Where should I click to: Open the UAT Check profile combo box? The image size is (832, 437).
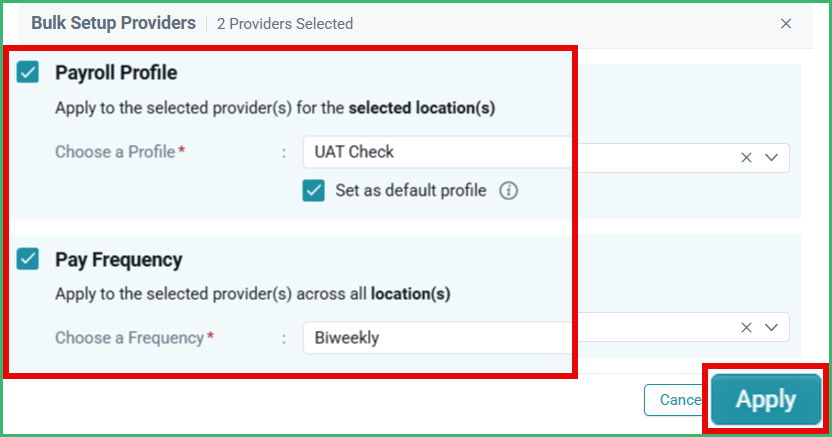click(545, 155)
